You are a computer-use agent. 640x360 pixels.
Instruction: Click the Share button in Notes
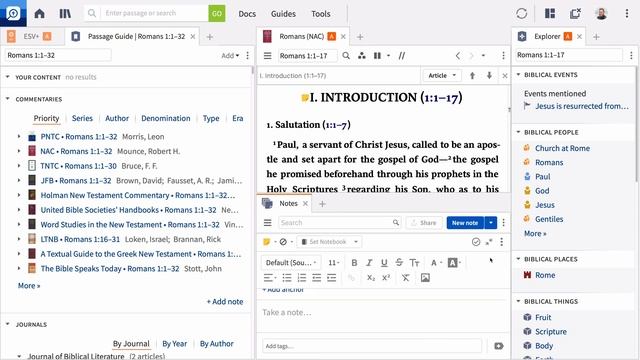click(424, 222)
